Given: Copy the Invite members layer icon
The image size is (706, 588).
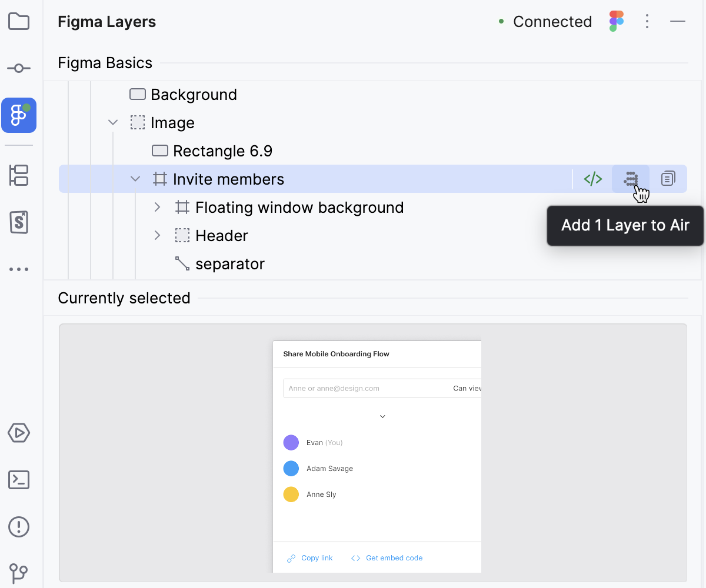Looking at the screenshot, I should (668, 179).
